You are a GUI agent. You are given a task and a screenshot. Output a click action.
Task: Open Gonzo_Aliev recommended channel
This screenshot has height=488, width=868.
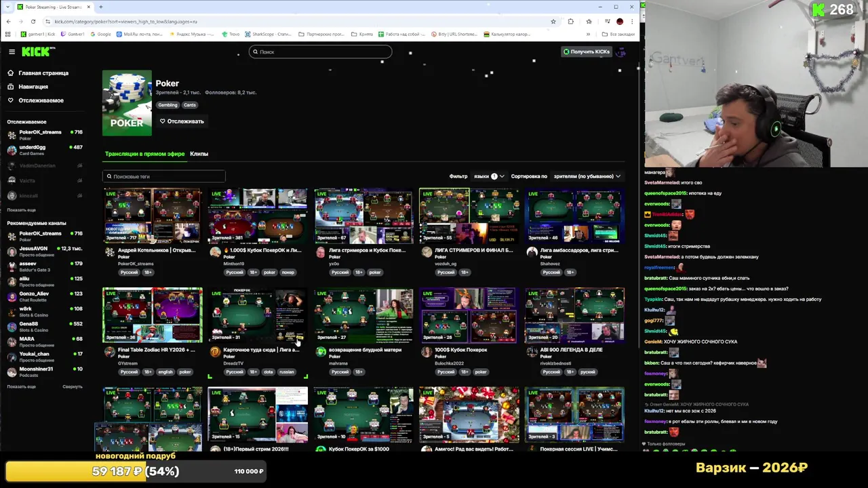coord(44,296)
